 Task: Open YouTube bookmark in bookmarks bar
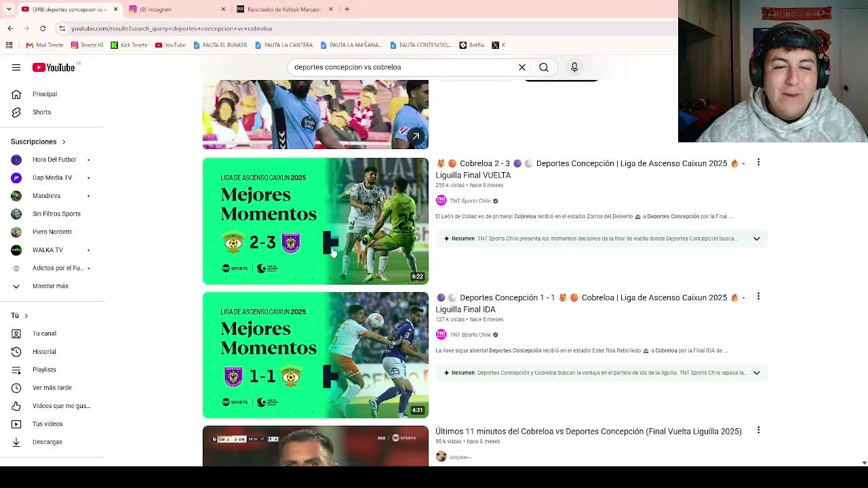pyautogui.click(x=170, y=45)
